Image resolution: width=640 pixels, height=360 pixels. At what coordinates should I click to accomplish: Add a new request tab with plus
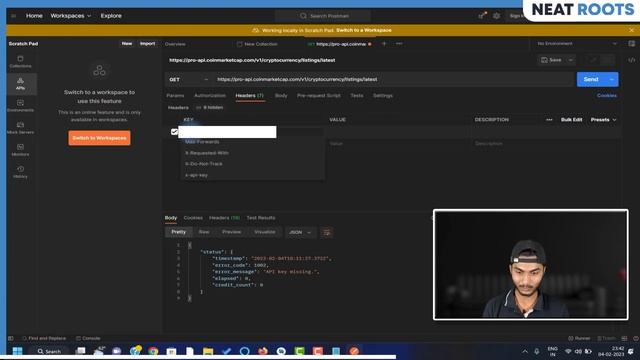tap(384, 44)
